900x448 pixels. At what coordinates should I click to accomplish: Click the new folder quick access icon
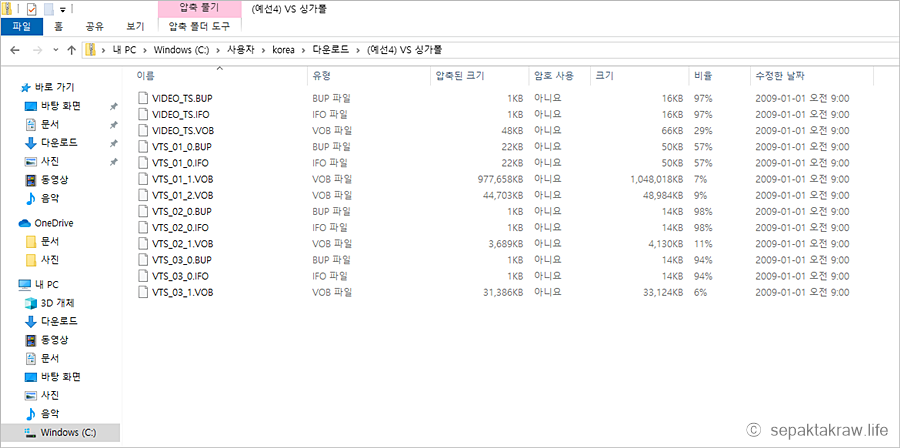49,9
